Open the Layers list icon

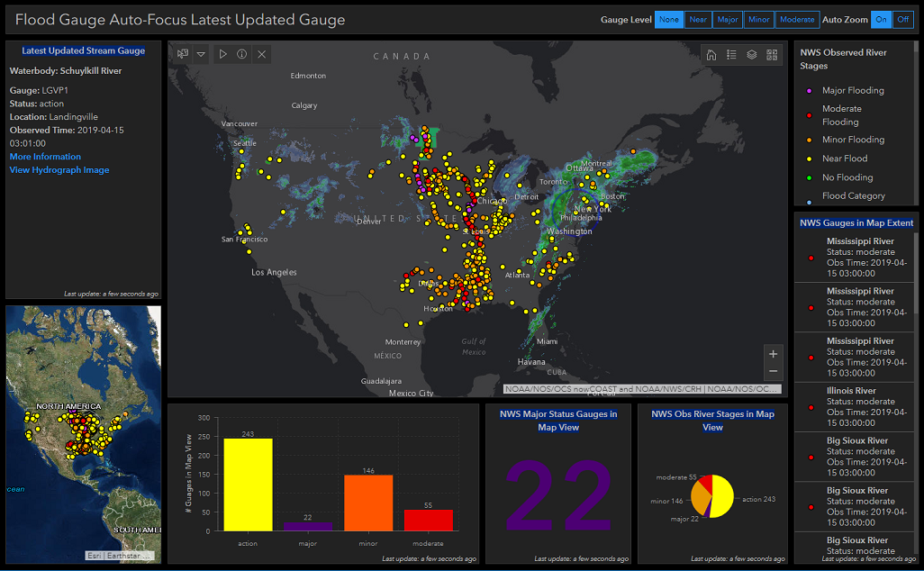point(752,54)
